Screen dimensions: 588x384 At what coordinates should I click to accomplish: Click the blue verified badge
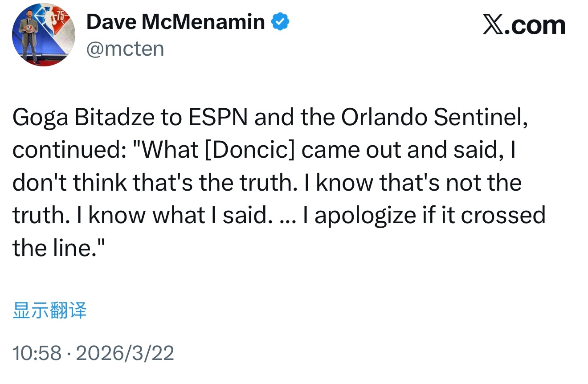click(x=281, y=21)
